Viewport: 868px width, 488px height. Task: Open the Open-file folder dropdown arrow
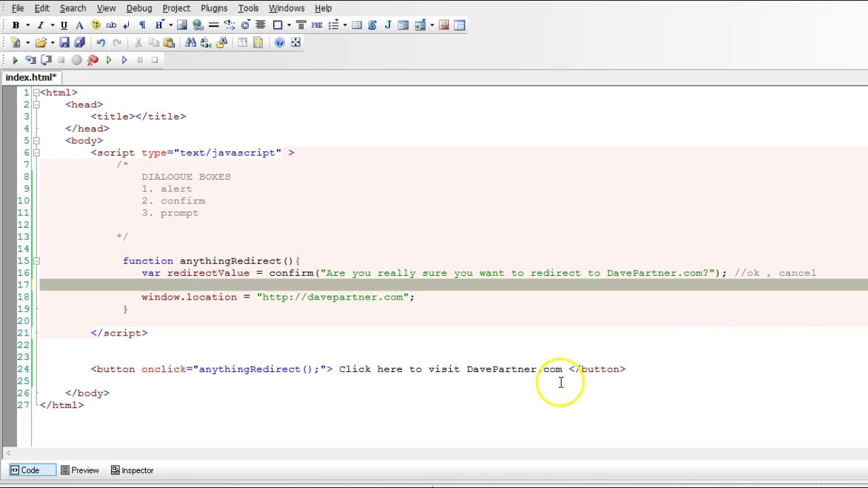click(52, 42)
